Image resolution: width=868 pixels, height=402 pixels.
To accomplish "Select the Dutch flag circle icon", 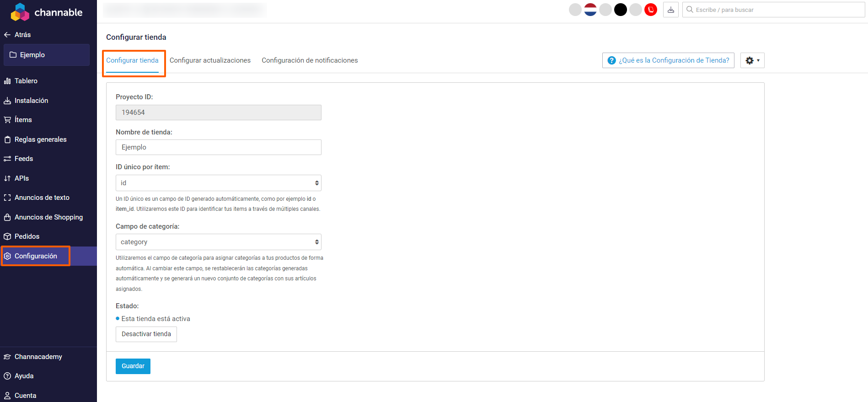I will pos(590,10).
